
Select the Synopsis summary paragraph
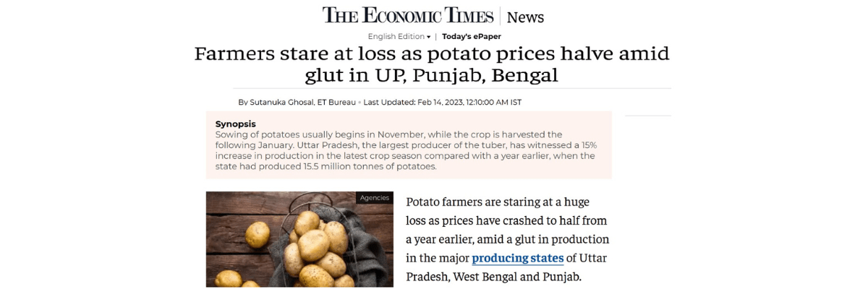coord(406,150)
